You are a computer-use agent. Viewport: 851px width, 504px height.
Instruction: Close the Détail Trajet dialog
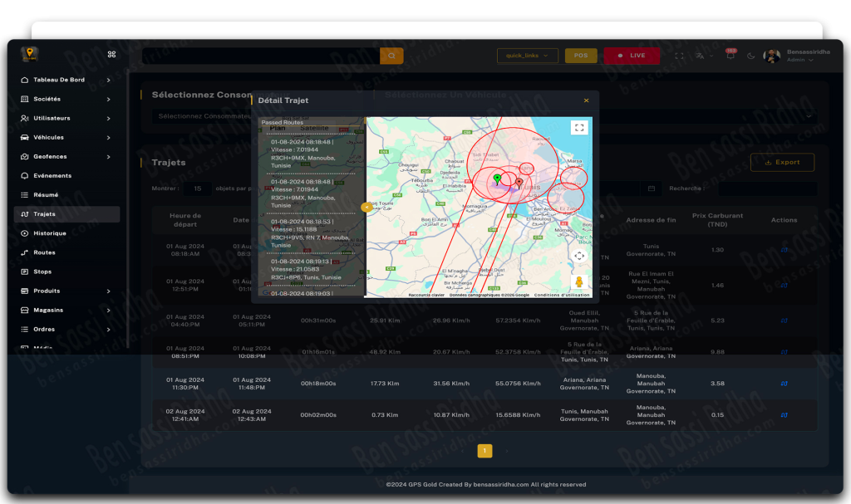(x=586, y=100)
